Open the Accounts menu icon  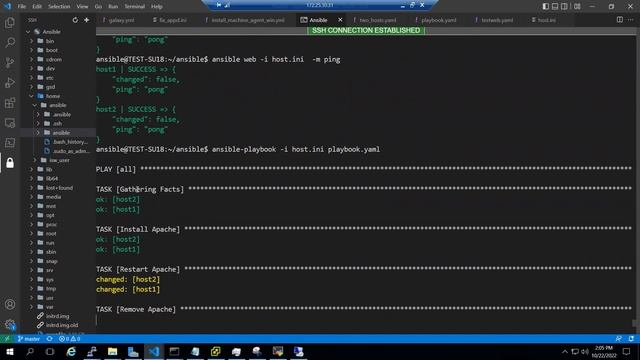point(10,304)
